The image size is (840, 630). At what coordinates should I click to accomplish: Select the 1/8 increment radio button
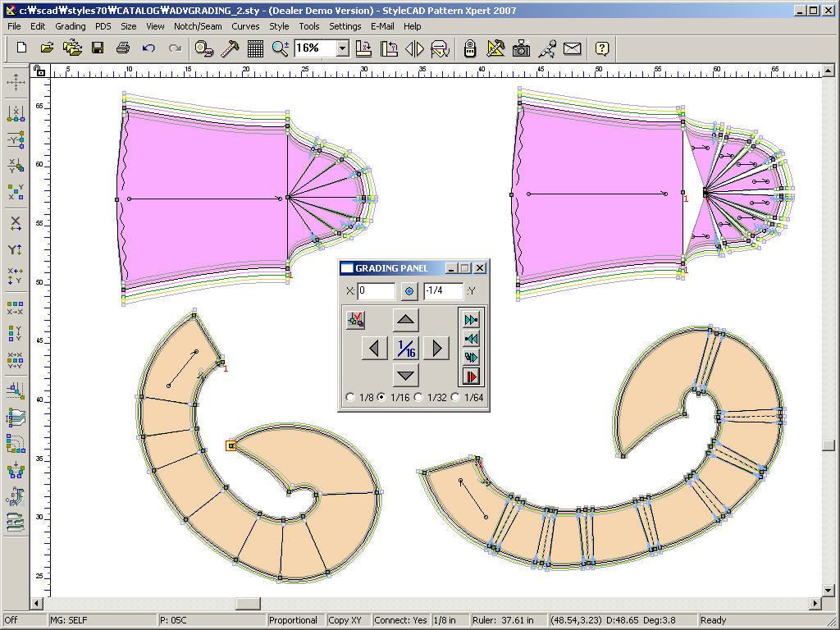tap(350, 398)
